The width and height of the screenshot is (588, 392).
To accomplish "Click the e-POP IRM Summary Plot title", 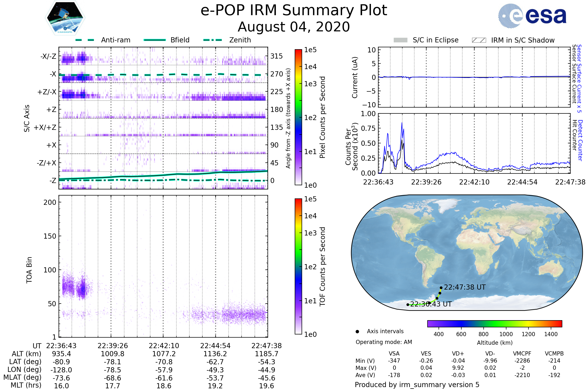I will tap(294, 11).
